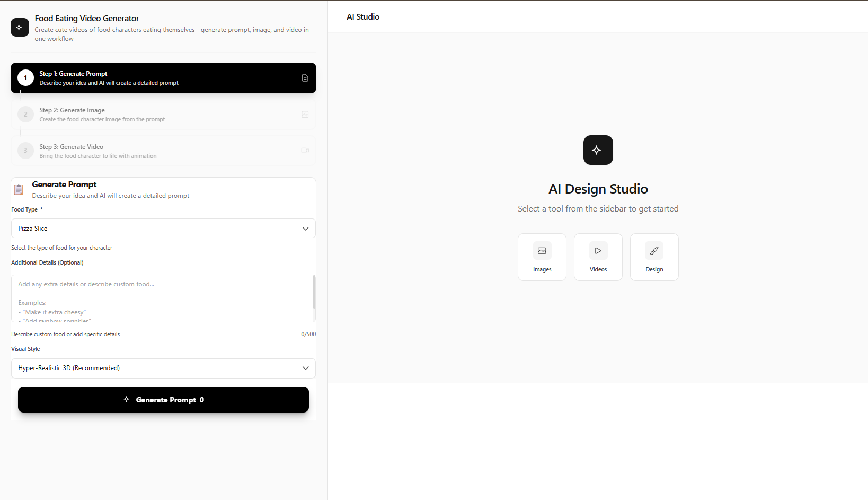Viewport: 868px width, 500px height.
Task: Click the AI Studio header title
Action: (363, 17)
